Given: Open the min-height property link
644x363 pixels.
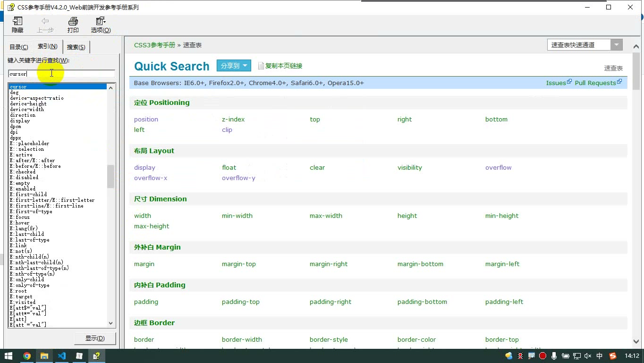Looking at the screenshot, I should click(x=502, y=216).
